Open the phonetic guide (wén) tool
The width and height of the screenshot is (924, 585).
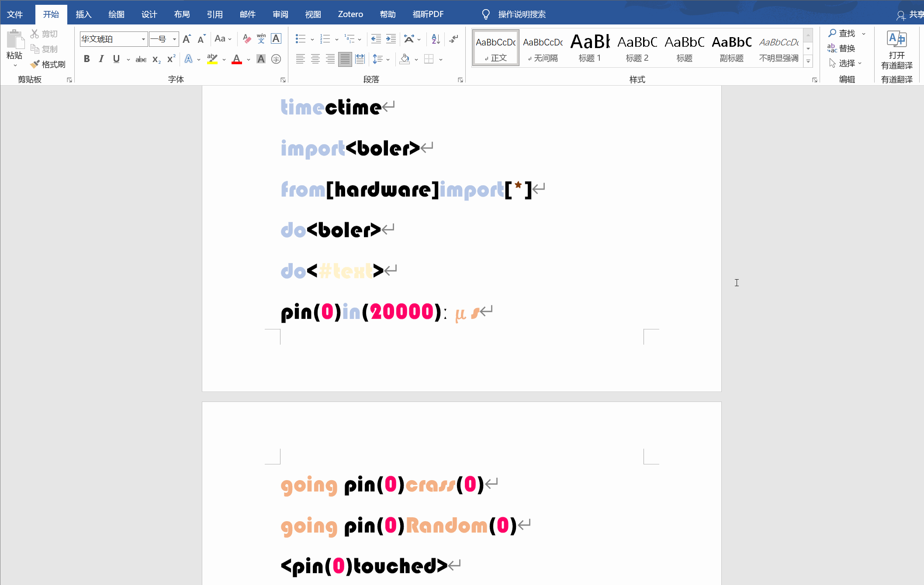tap(261, 39)
